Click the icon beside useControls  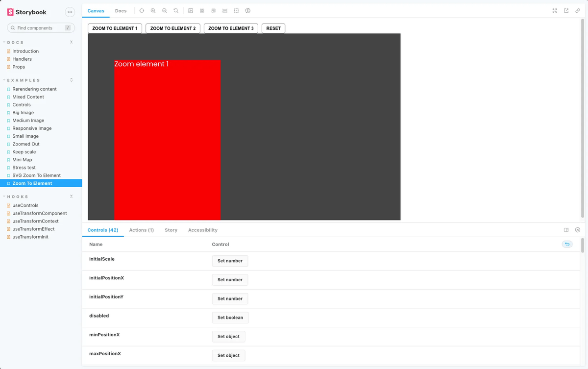coord(8,206)
